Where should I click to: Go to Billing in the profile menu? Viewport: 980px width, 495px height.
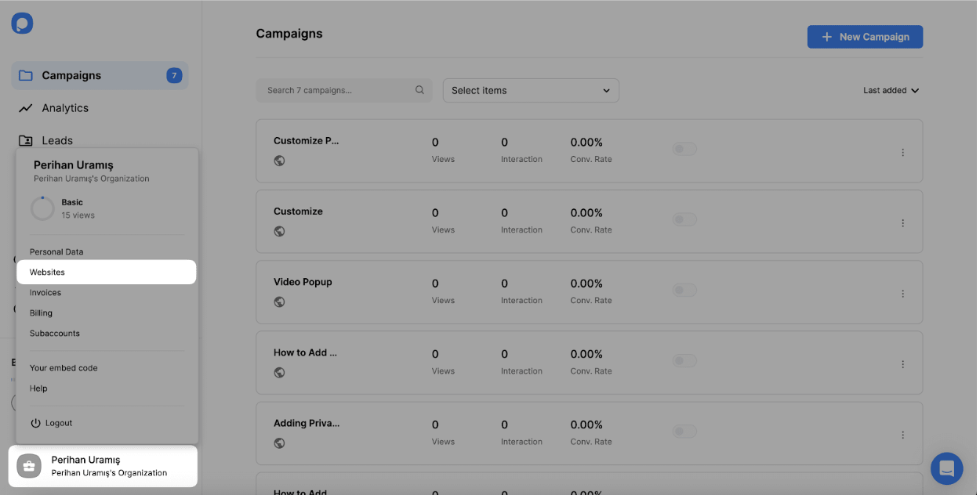click(41, 313)
